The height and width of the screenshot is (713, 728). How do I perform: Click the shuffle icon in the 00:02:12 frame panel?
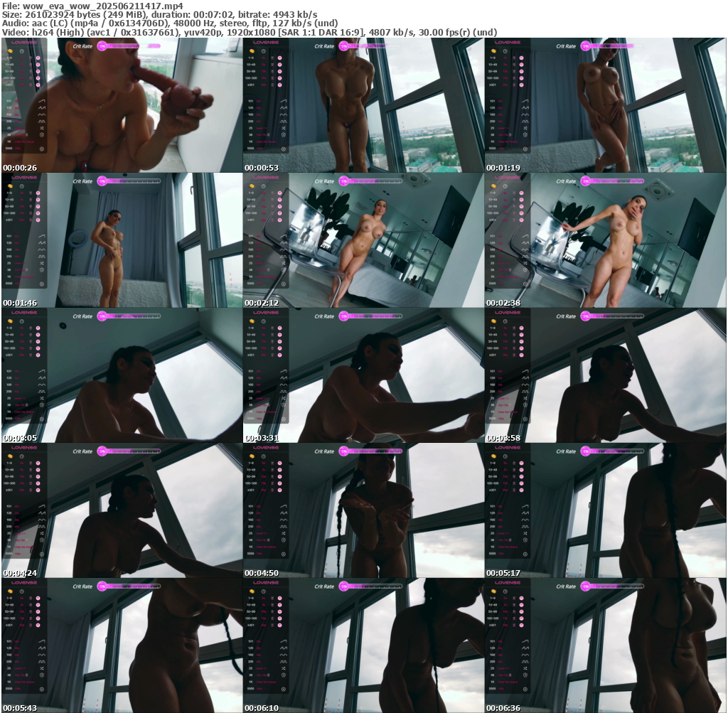283,263
